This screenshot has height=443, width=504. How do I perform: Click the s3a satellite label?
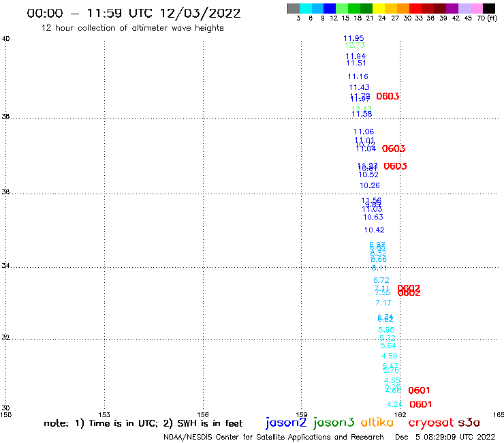pos(469,423)
